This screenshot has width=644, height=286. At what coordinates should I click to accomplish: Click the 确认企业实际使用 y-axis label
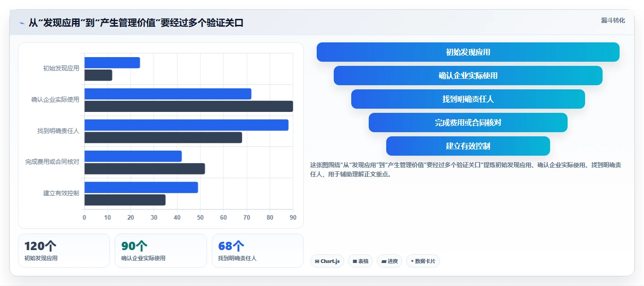55,99
